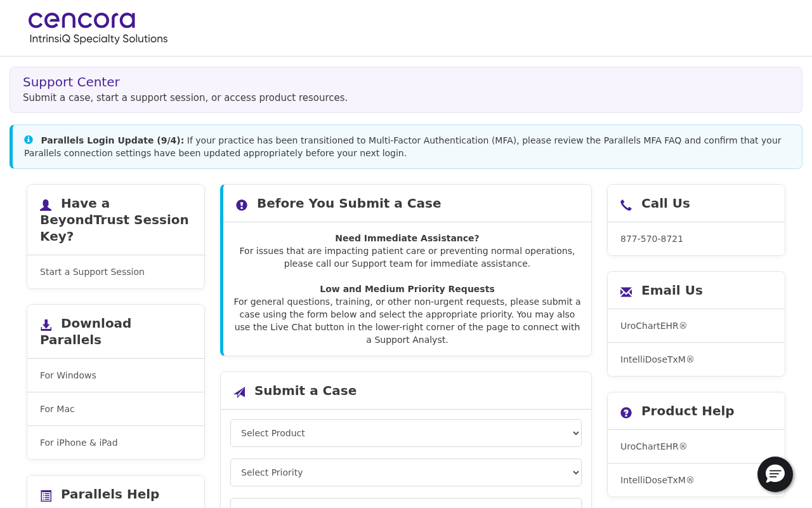Email UroChartEHR support
812x508 pixels.
[x=653, y=326]
